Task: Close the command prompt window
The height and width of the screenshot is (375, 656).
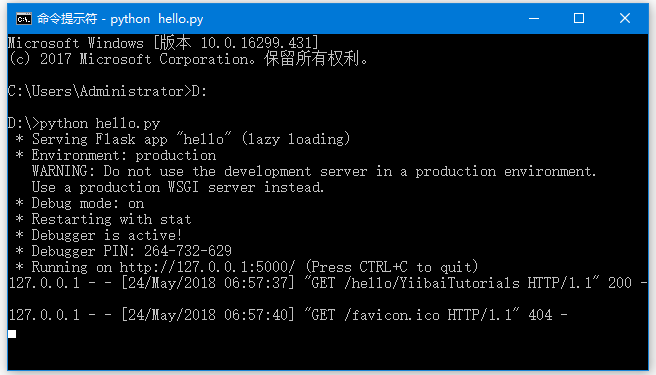Action: pyautogui.click(x=625, y=18)
